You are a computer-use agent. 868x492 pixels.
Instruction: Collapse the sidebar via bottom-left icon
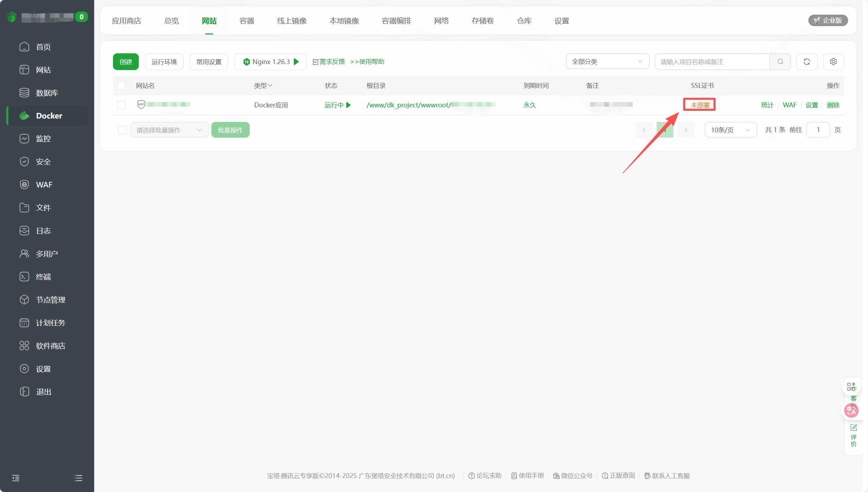pyautogui.click(x=15, y=478)
